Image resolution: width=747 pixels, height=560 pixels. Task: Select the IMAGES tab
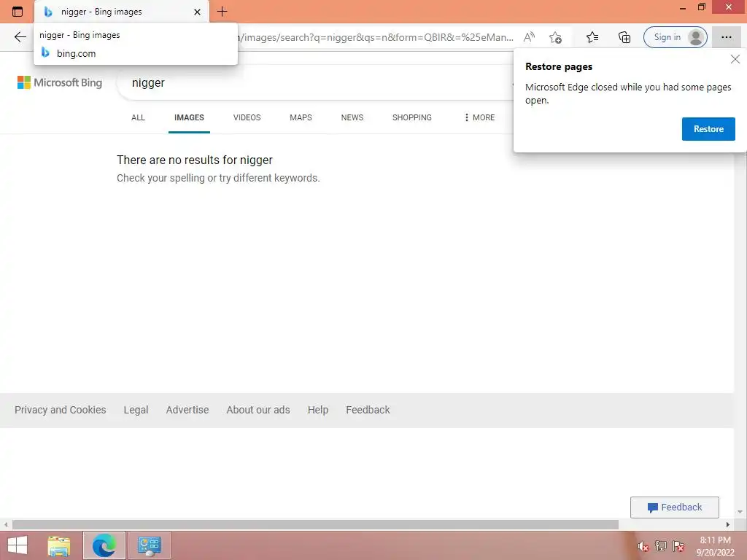coord(189,117)
